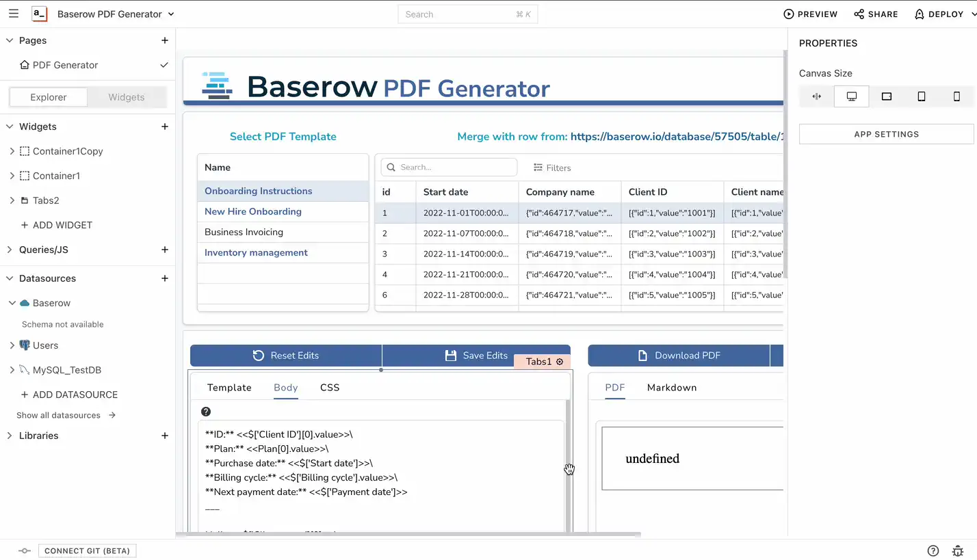Expand the Container1 widget tree
977x560 pixels.
12,176
